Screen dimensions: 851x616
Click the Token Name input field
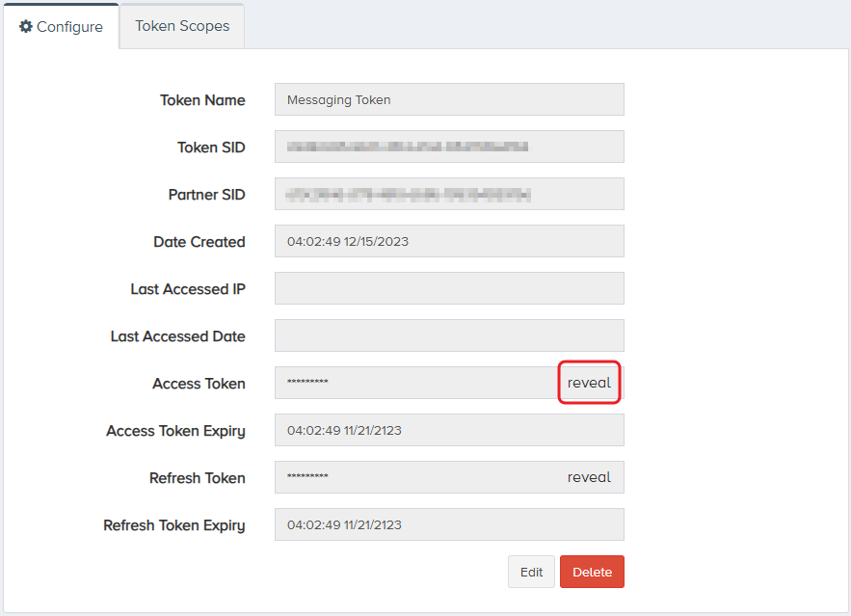[x=449, y=99]
